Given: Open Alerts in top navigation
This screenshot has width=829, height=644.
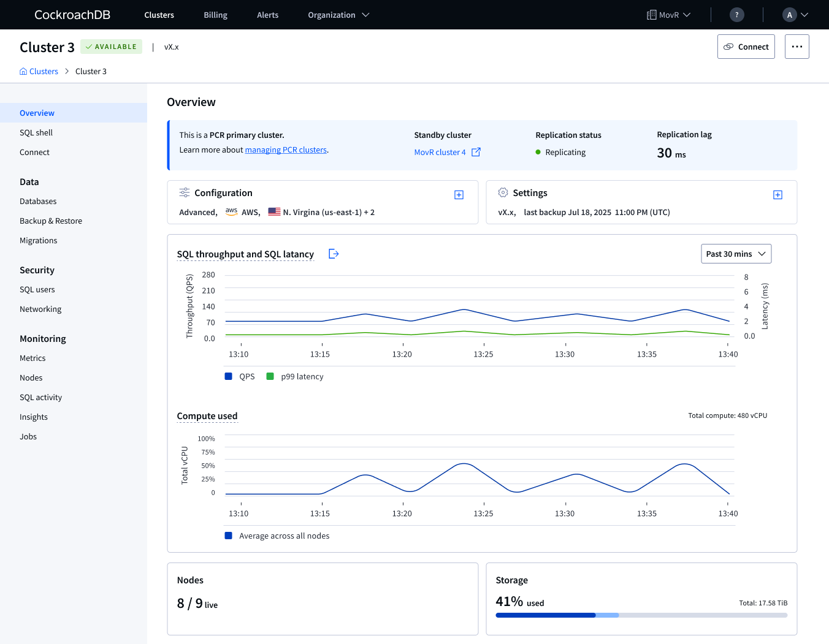Looking at the screenshot, I should pos(268,15).
